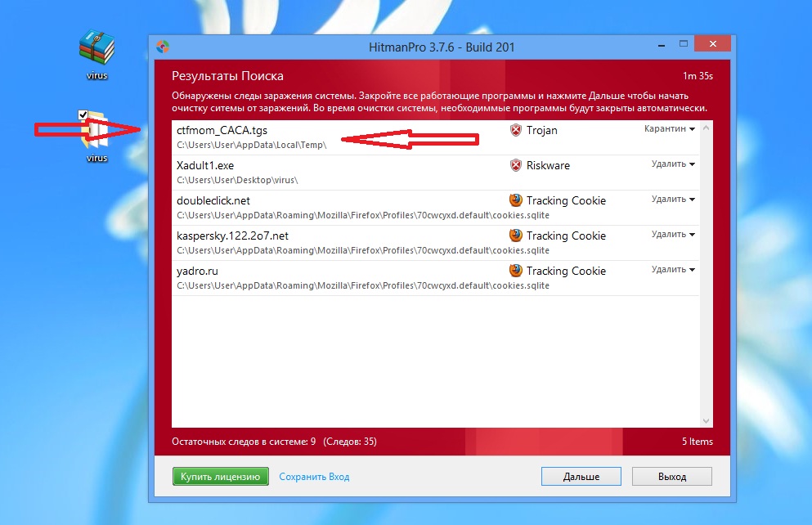Open the virus WinRAR archive on desktop
812x525 pixels.
click(96, 54)
